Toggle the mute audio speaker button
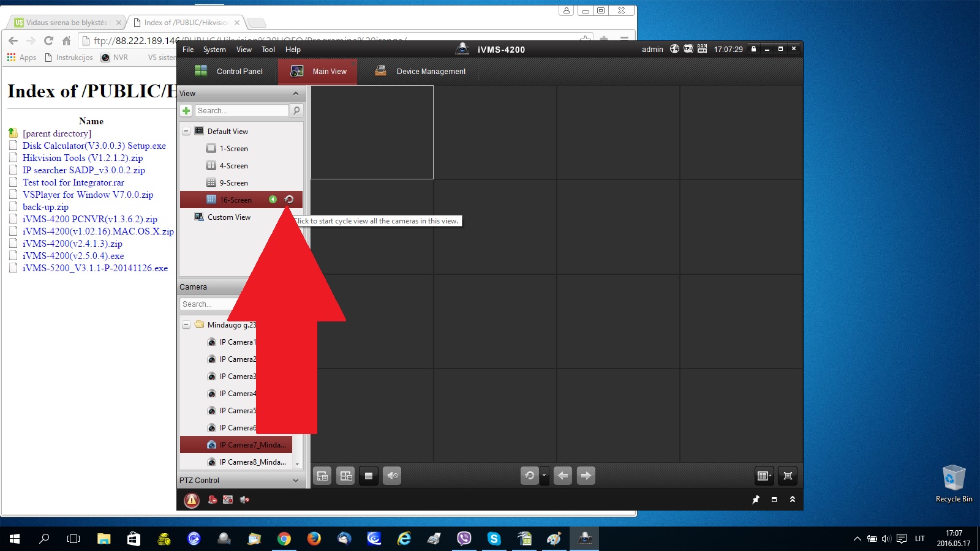 pyautogui.click(x=392, y=476)
